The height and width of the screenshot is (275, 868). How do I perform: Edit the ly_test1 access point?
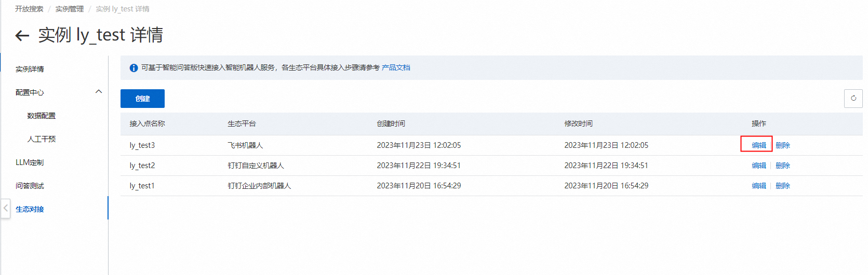759,186
